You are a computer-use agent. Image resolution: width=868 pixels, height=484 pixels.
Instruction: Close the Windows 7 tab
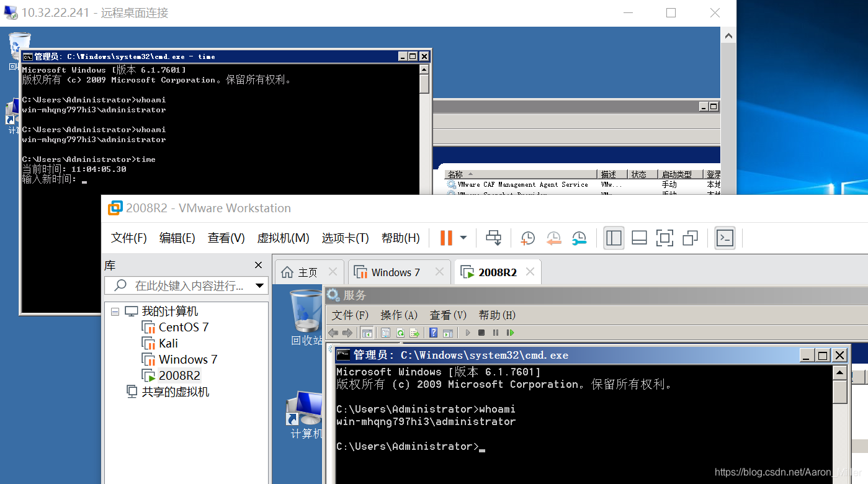point(439,272)
